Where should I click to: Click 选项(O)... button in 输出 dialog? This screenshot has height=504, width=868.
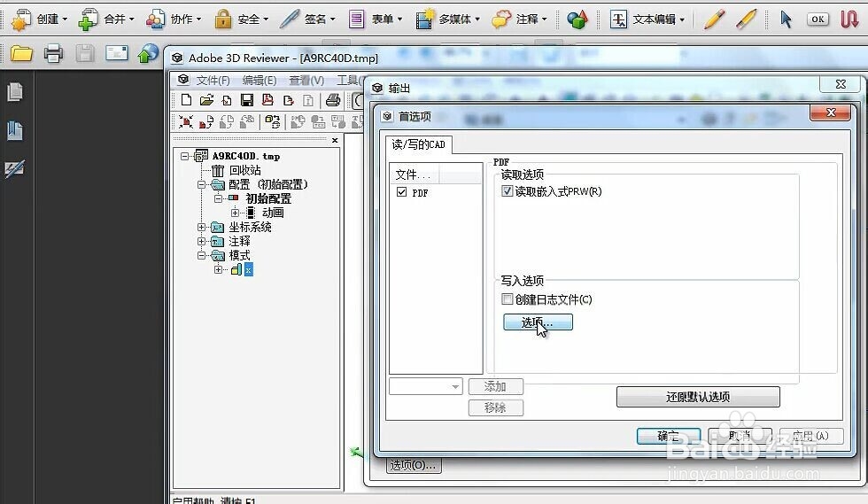click(413, 465)
